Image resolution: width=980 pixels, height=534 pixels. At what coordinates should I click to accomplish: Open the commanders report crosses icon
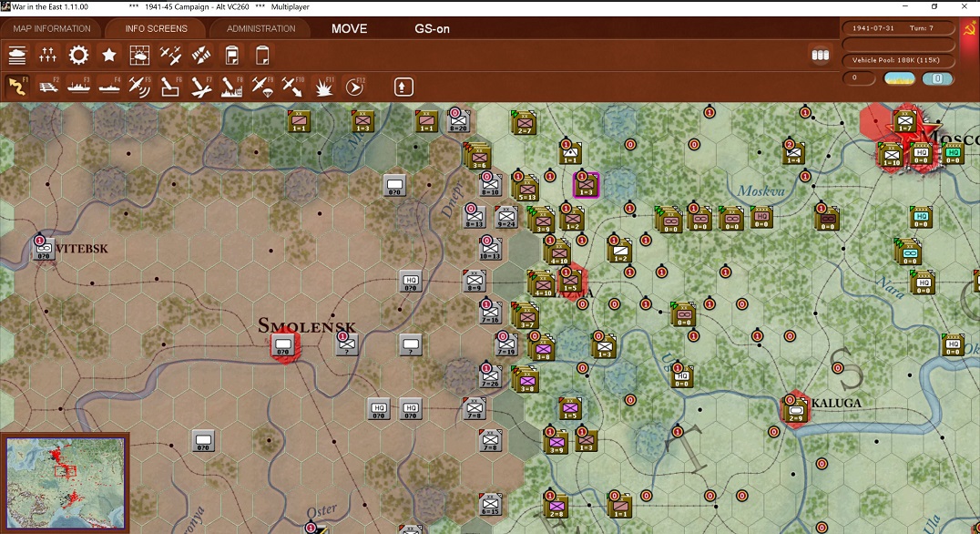click(x=47, y=56)
